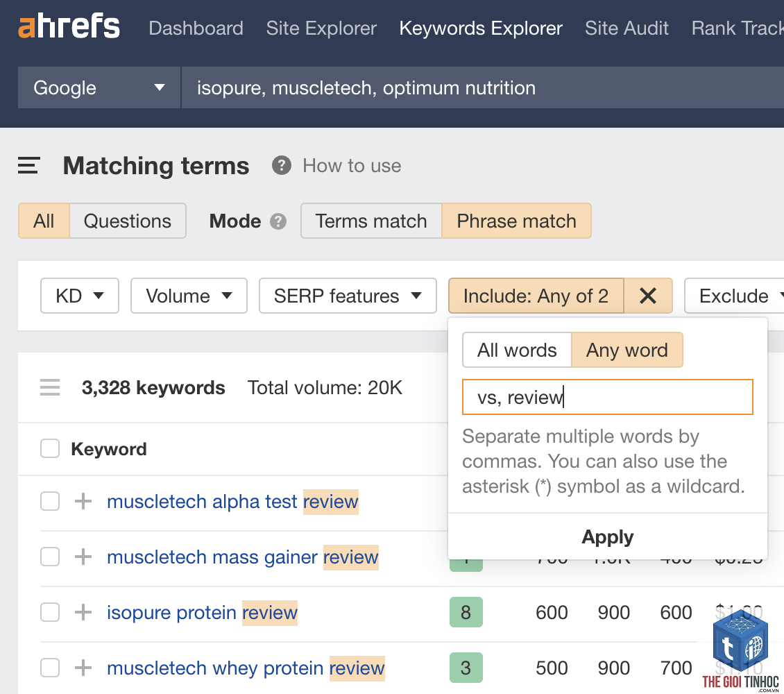Expand plus icon for isopure protein review
Screen dimensions: 784x694
[83, 612]
